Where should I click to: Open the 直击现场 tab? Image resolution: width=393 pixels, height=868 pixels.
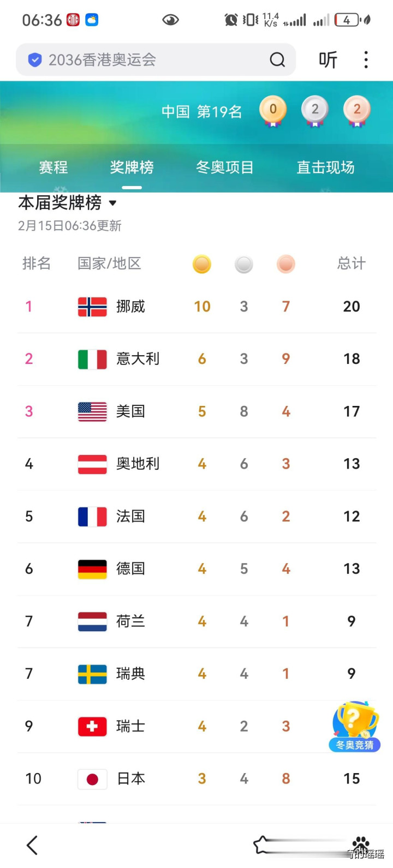coord(325,167)
